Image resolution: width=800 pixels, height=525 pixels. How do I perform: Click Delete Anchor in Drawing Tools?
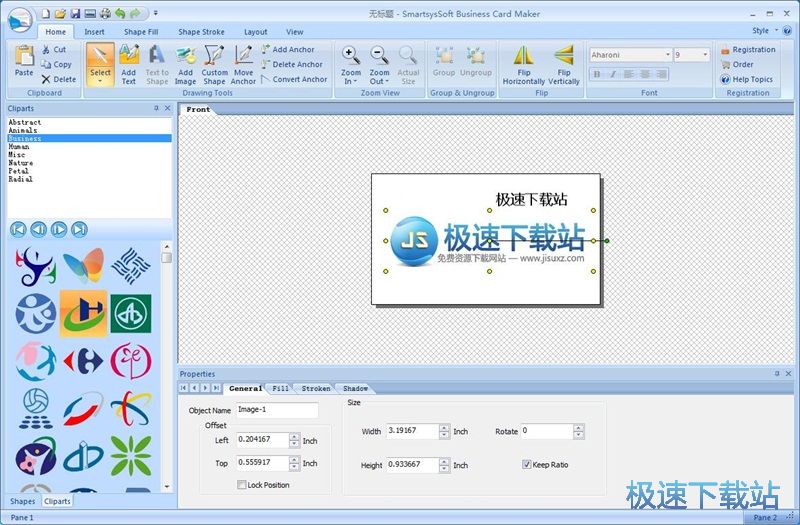coord(292,64)
